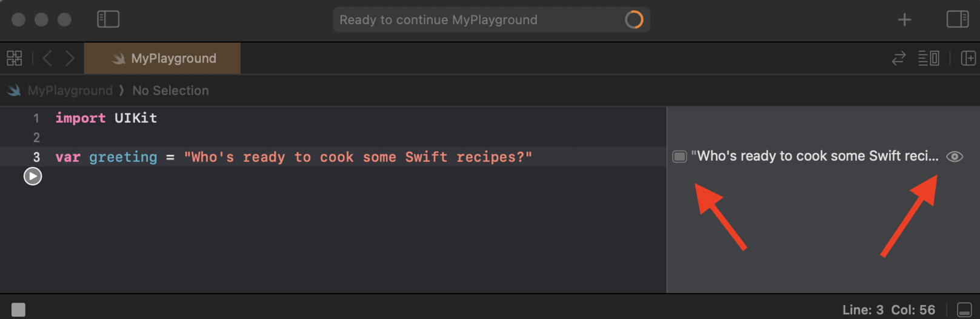Image resolution: width=980 pixels, height=319 pixels.
Task: Click the code review swap-arrows icon
Action: click(x=898, y=58)
